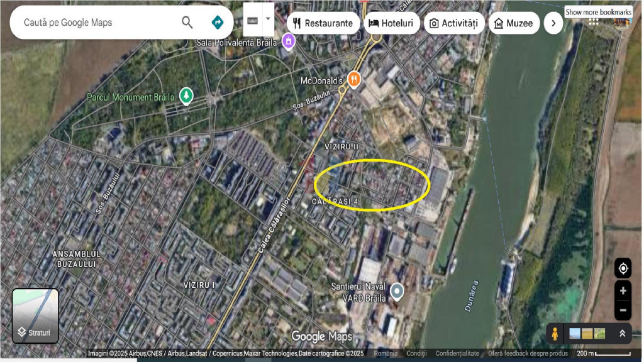Screen dimensions: 644x362
Task: Select the Hoteluri category chip
Action: (391, 23)
